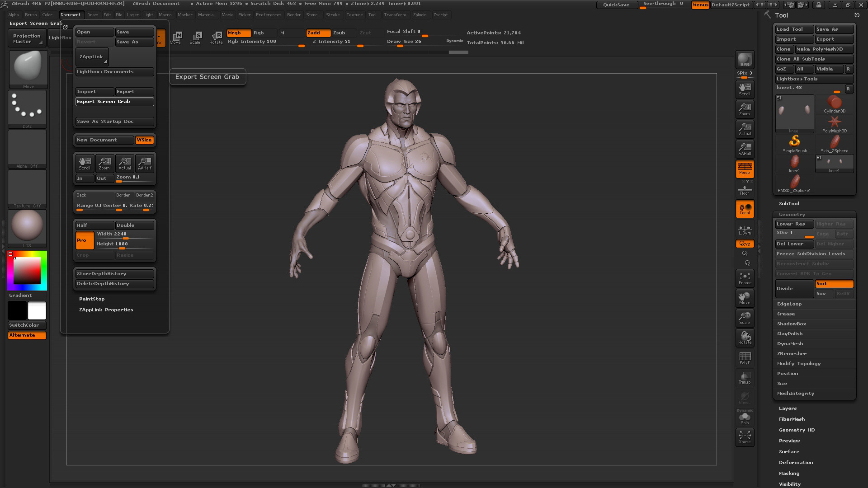Screen dimensions: 868x488
Task: Click Save As Startup Doc
Action: pyautogui.click(x=115, y=122)
